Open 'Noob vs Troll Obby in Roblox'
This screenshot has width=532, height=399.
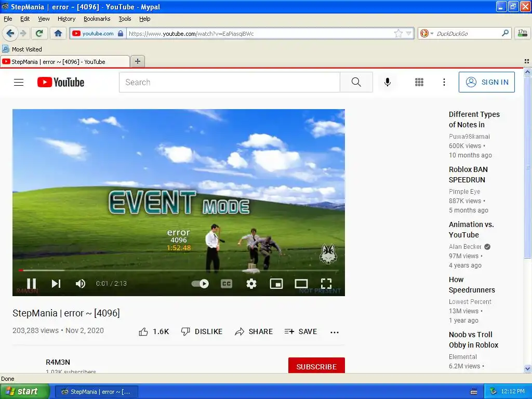click(473, 340)
